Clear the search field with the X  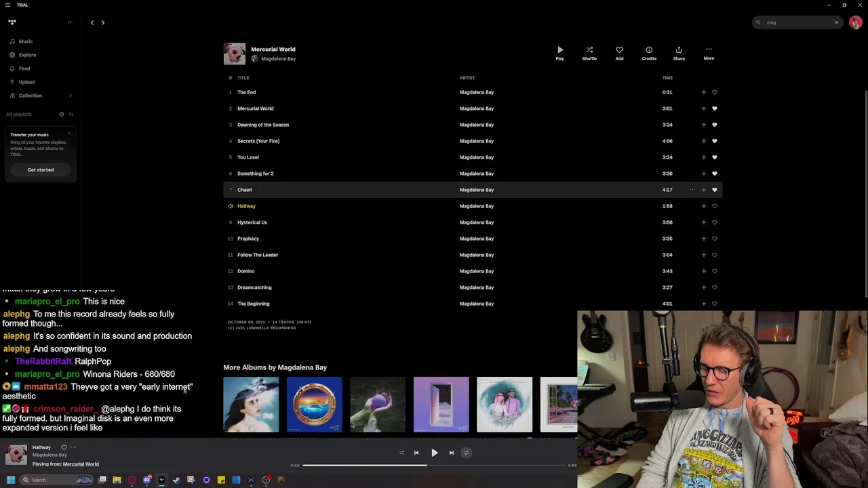tap(837, 22)
